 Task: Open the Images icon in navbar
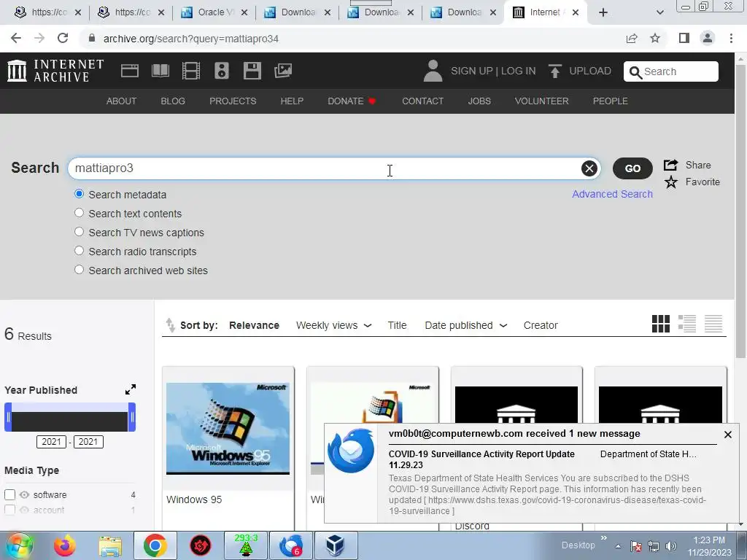click(x=283, y=71)
